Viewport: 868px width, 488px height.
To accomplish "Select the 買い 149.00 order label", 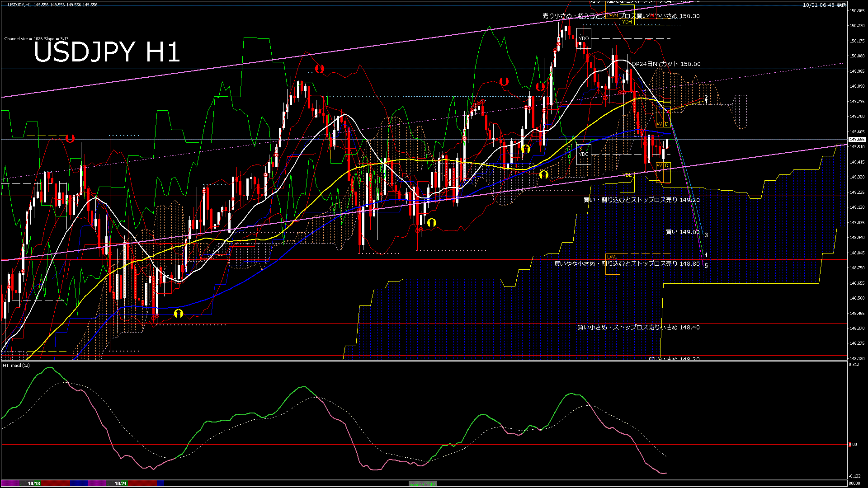I will (x=682, y=232).
